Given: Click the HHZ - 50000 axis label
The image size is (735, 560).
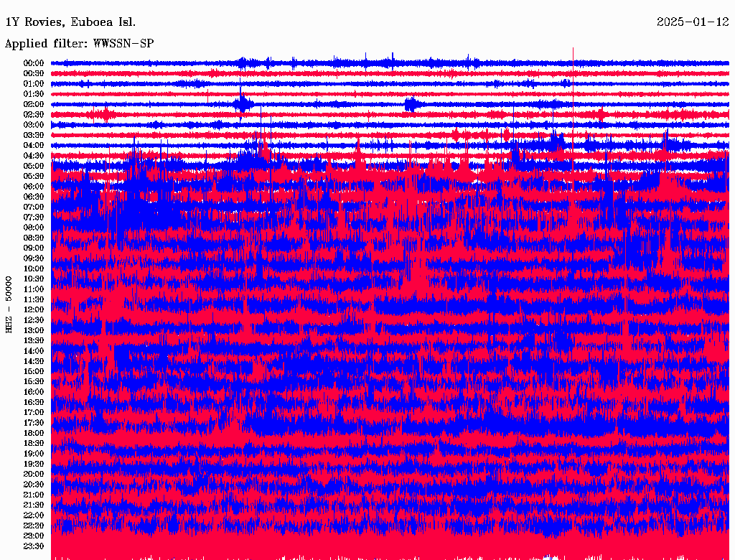Looking at the screenshot, I should pos(9,305).
